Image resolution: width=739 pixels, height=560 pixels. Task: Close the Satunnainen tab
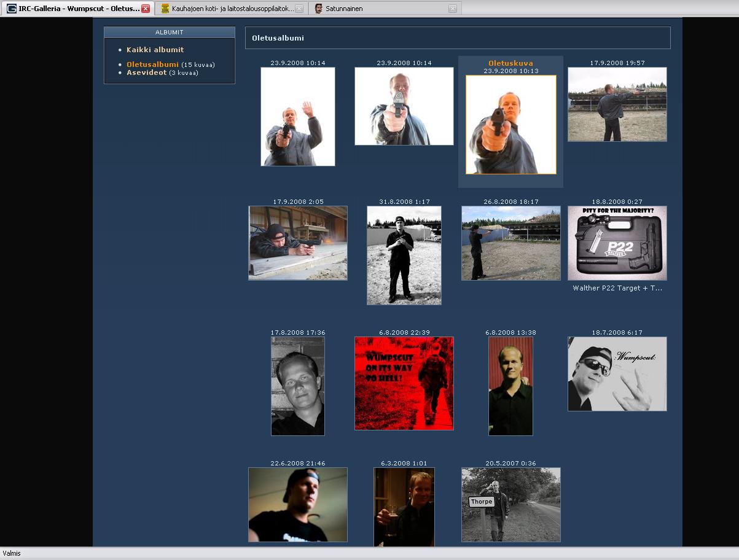[x=453, y=9]
